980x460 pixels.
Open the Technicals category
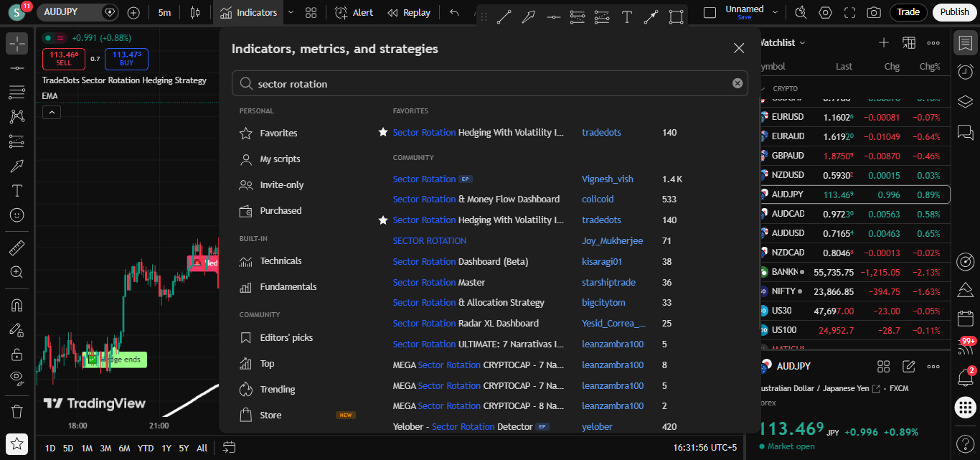(281, 261)
